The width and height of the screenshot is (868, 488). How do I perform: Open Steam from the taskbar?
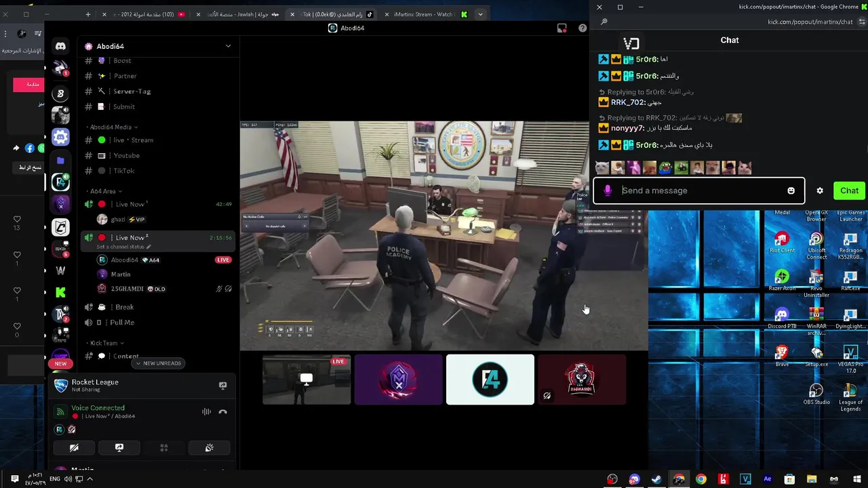pos(656,479)
